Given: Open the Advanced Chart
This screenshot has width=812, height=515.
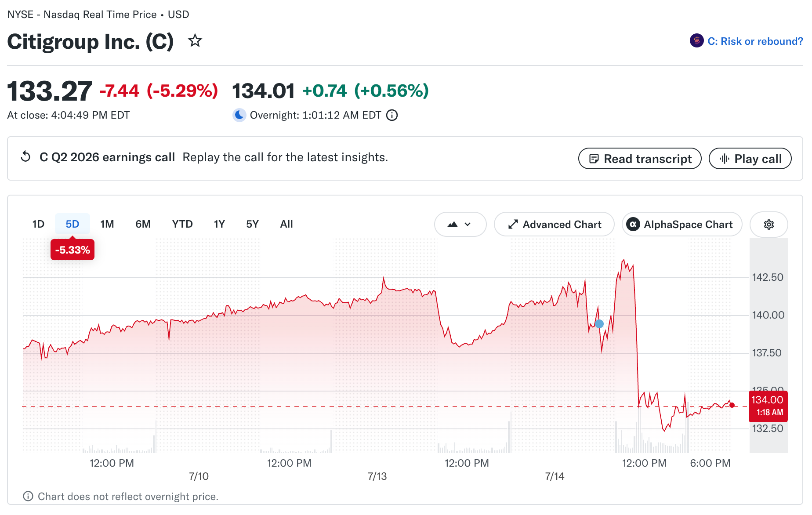Looking at the screenshot, I should pos(554,225).
